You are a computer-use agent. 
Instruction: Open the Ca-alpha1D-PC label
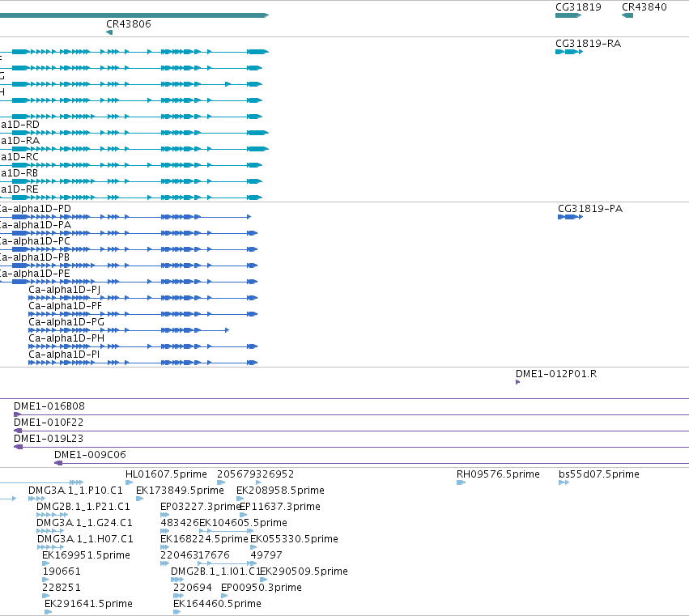(x=35, y=241)
